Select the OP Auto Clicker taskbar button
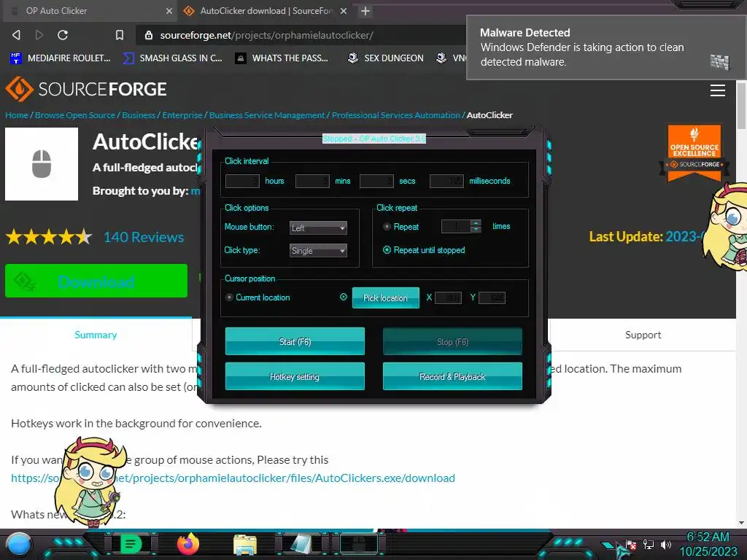This screenshot has width=747, height=560. (359, 544)
